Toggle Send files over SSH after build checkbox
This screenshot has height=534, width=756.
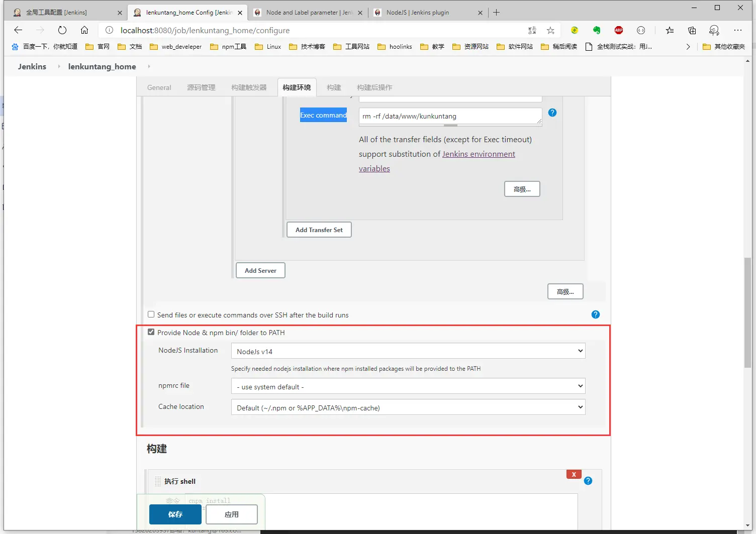click(x=151, y=314)
